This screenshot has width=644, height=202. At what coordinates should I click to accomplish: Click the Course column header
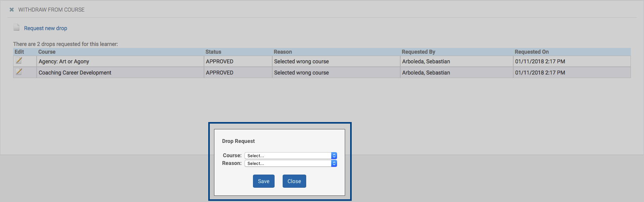(47, 52)
